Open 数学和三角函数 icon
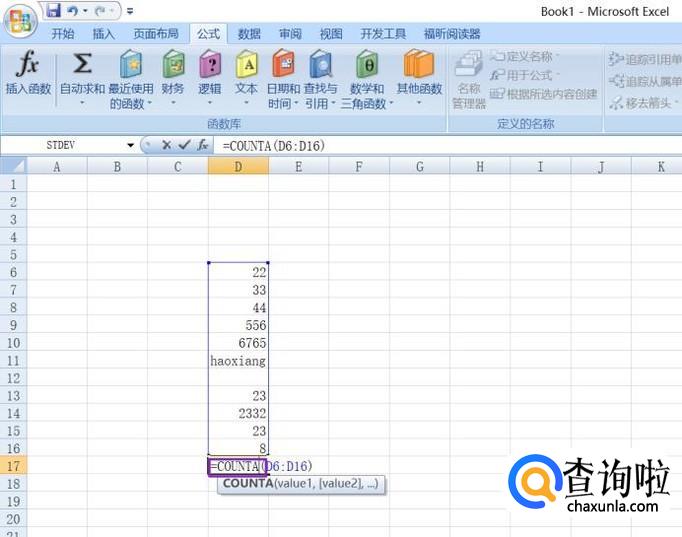 367,64
